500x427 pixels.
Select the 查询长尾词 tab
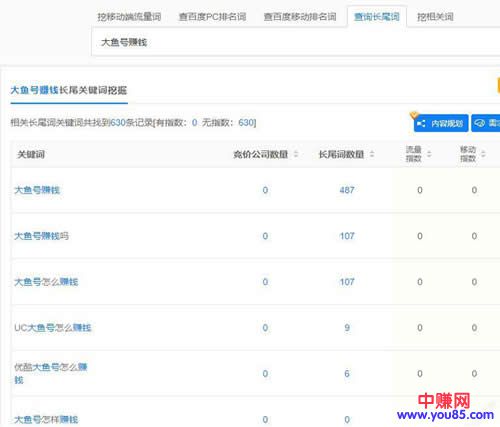pyautogui.click(x=377, y=17)
